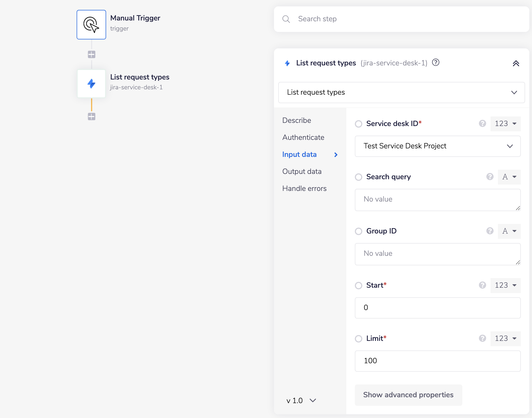Select the List request types lightning icon
532x418 pixels.
[x=91, y=83]
